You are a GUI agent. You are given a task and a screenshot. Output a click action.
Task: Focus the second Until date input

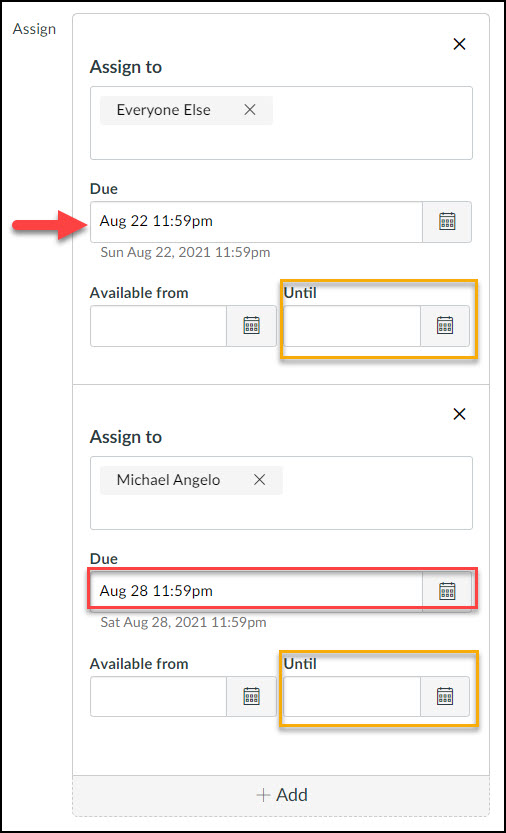point(352,696)
